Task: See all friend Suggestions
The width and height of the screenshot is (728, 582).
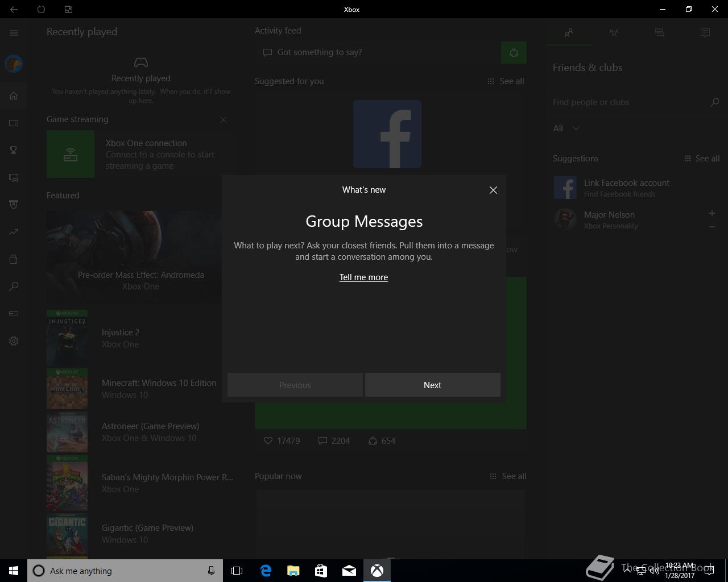Action: [702, 159]
